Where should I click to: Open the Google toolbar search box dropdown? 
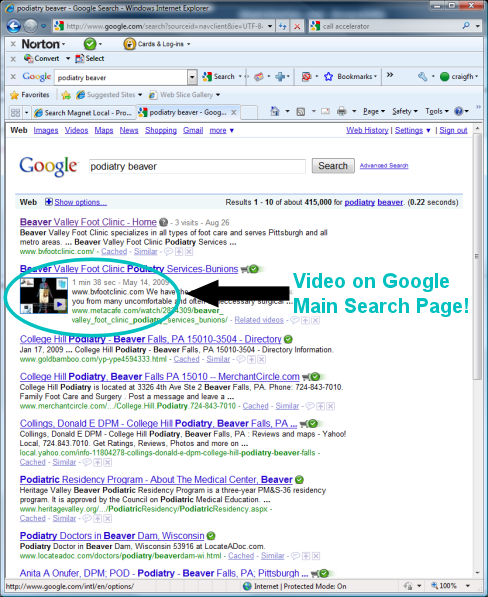[192, 77]
